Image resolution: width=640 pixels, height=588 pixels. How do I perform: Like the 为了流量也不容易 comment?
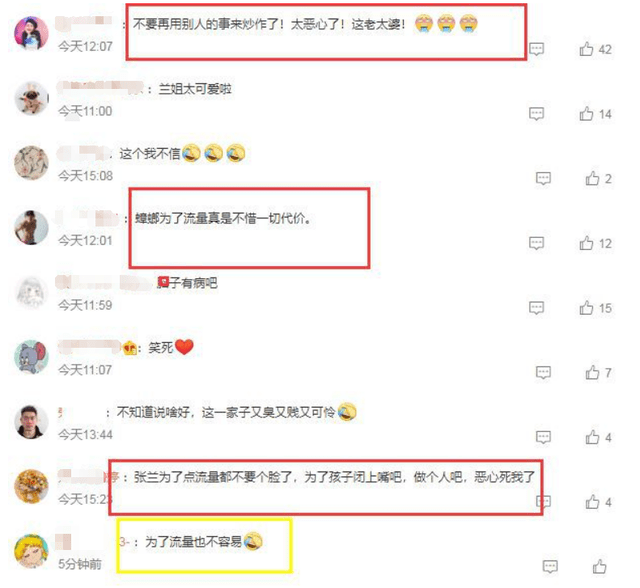click(x=599, y=567)
